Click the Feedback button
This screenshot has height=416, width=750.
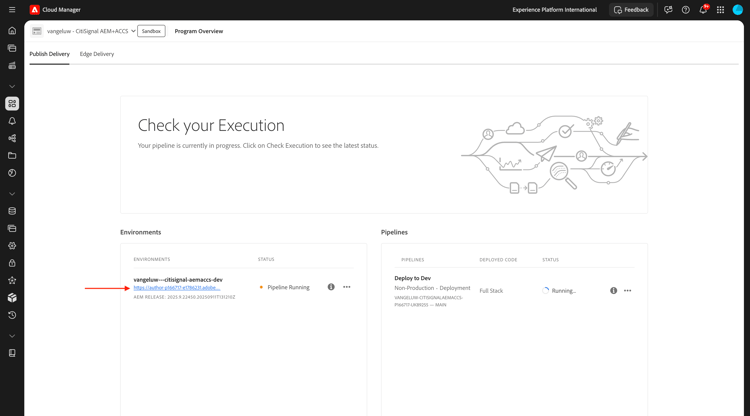click(631, 10)
